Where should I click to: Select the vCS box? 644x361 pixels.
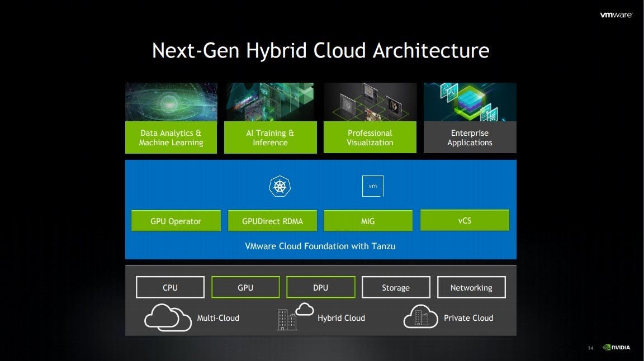[465, 221]
